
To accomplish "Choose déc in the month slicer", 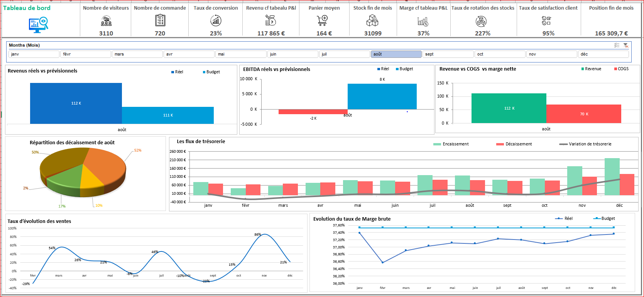I will (x=604, y=54).
